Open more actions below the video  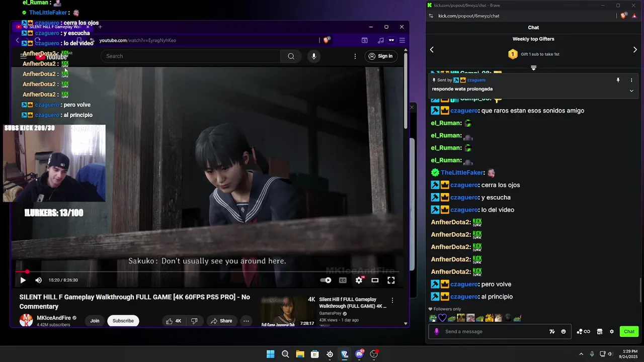click(246, 321)
